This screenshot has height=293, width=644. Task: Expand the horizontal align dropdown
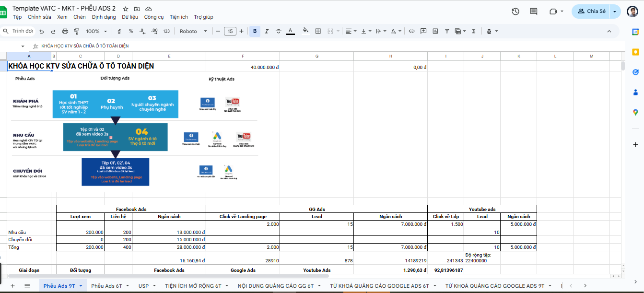(351, 31)
